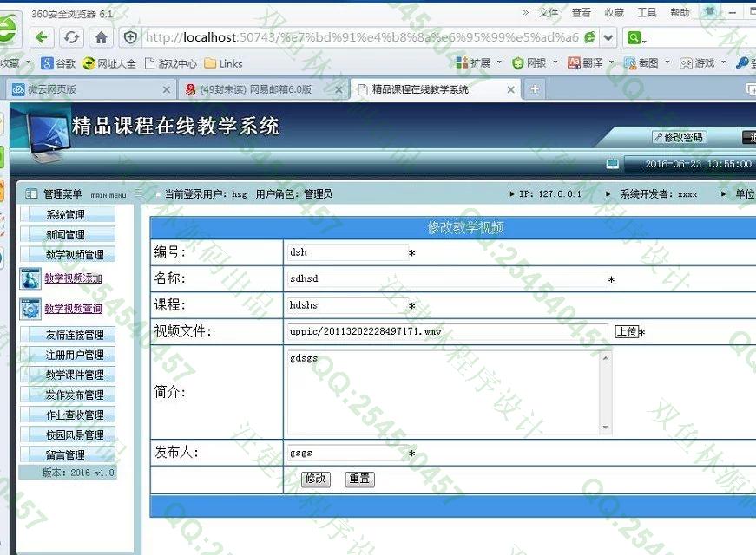Click the monitor icon beside the clock

click(612, 164)
